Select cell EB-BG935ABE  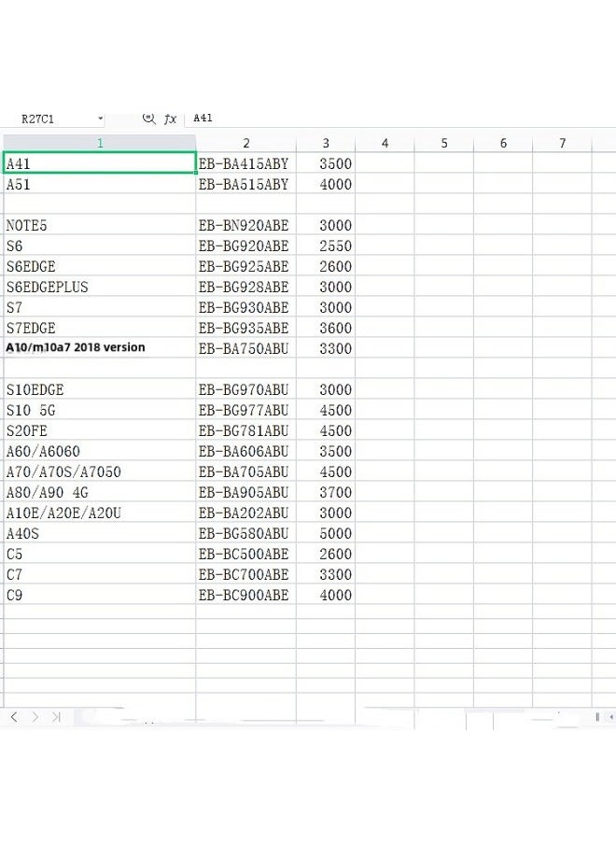245,328
